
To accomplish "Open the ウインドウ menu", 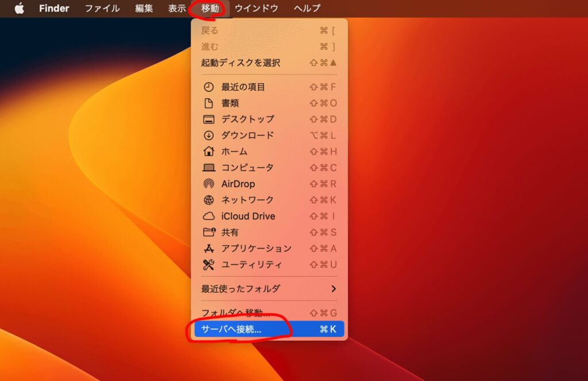I will (x=256, y=8).
